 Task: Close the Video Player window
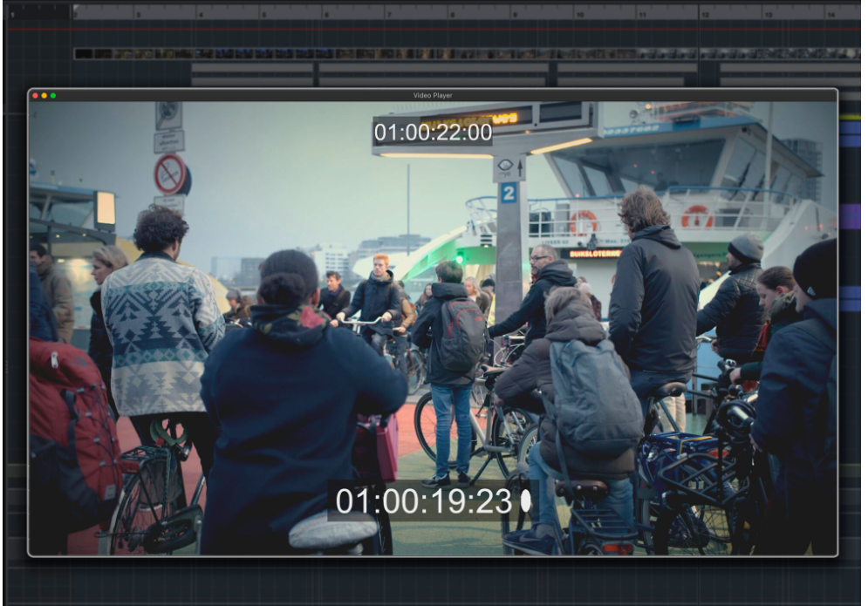(35, 95)
